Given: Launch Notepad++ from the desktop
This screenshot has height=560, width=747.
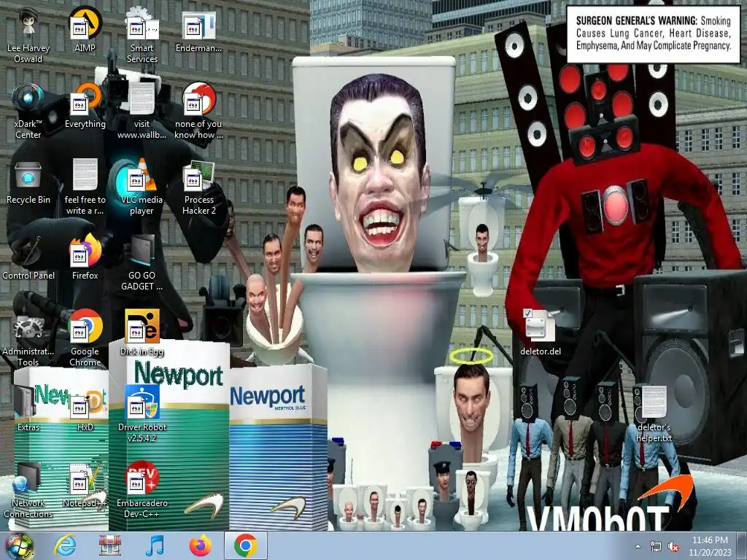Looking at the screenshot, I should click(85, 485).
